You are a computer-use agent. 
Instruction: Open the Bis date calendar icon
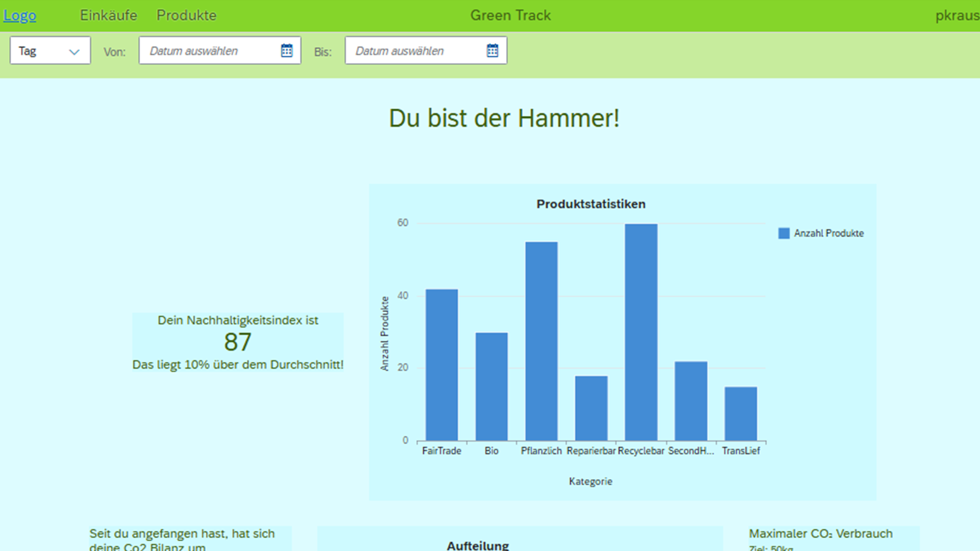click(493, 51)
